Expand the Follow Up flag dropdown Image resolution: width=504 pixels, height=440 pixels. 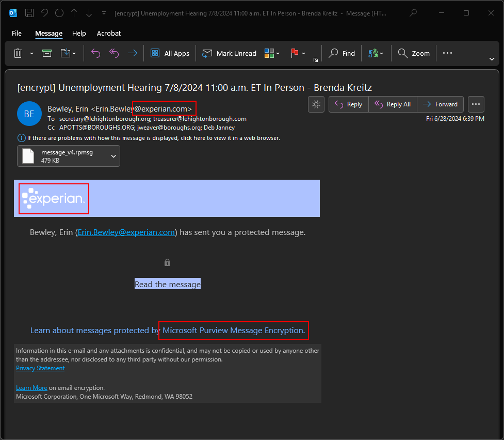tap(303, 53)
